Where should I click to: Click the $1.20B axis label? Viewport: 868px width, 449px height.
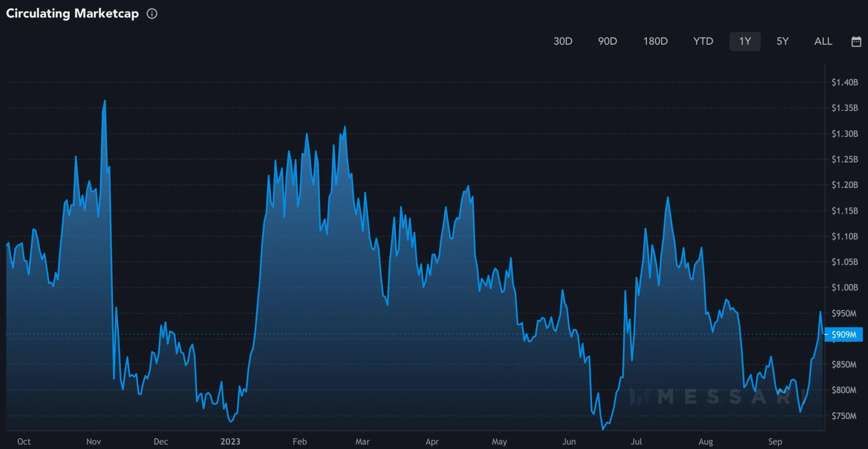click(845, 185)
